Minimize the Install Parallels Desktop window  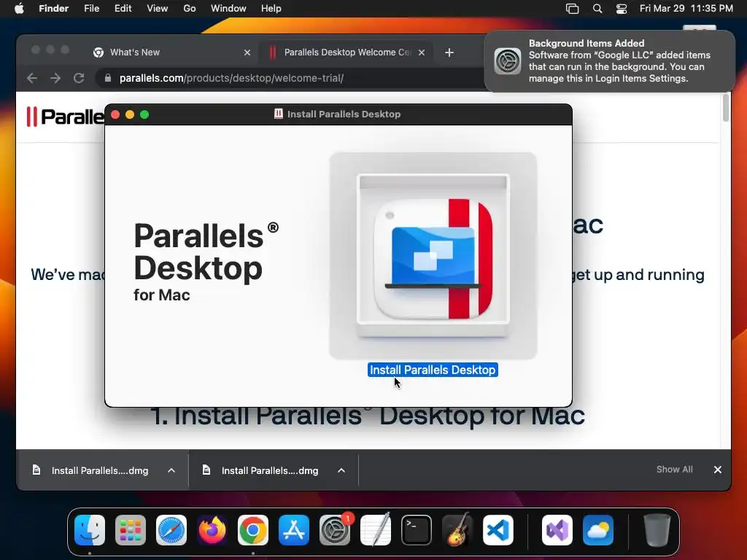[130, 114]
